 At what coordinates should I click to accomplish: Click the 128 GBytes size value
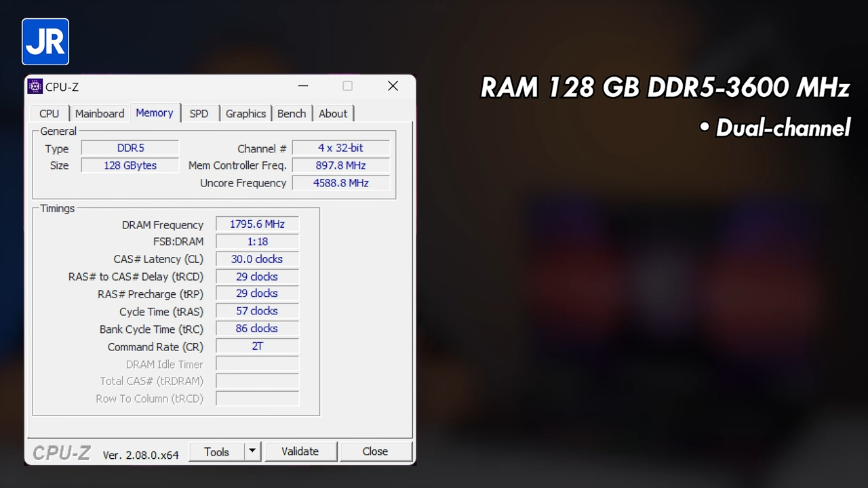130,165
